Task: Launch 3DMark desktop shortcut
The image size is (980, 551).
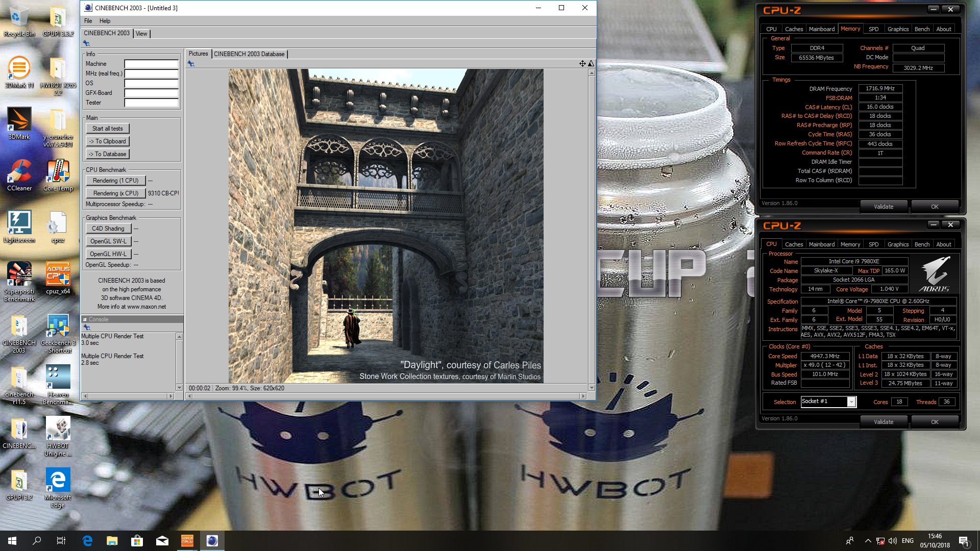Action: tap(19, 123)
